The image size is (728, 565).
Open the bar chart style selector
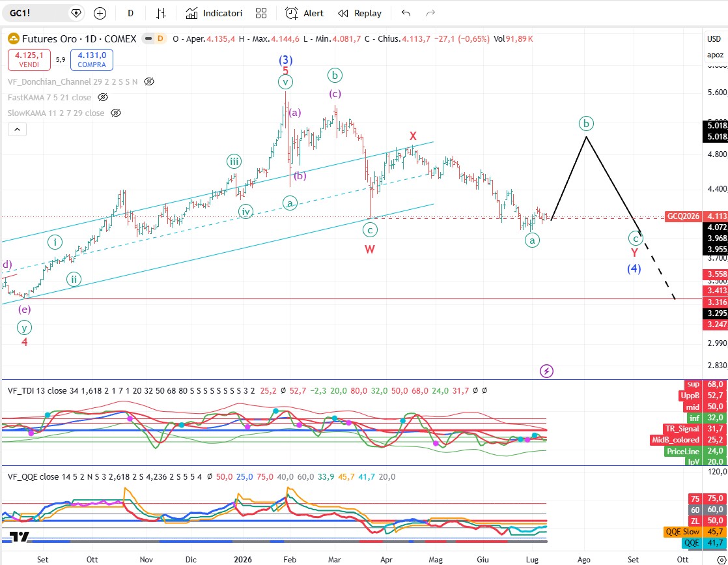pos(161,14)
